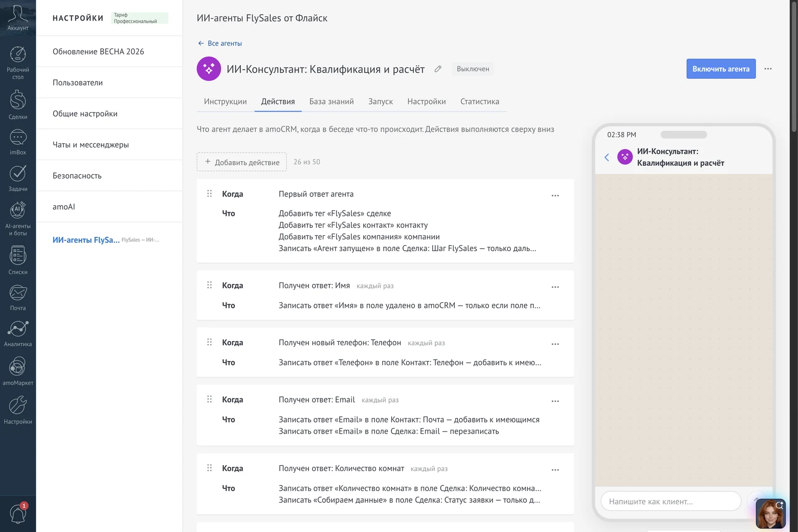Image resolution: width=798 pixels, height=532 pixels.
Task: Open AI-агенты и боты section
Action: 18,218
